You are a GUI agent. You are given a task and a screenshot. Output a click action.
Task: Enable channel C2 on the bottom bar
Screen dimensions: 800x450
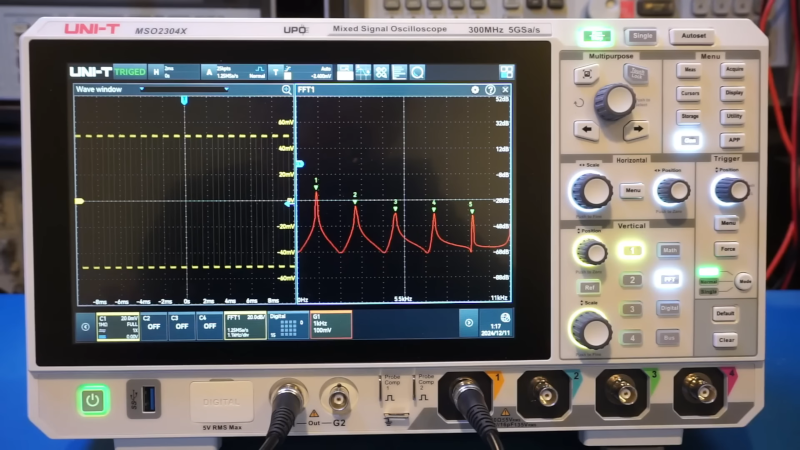click(154, 322)
